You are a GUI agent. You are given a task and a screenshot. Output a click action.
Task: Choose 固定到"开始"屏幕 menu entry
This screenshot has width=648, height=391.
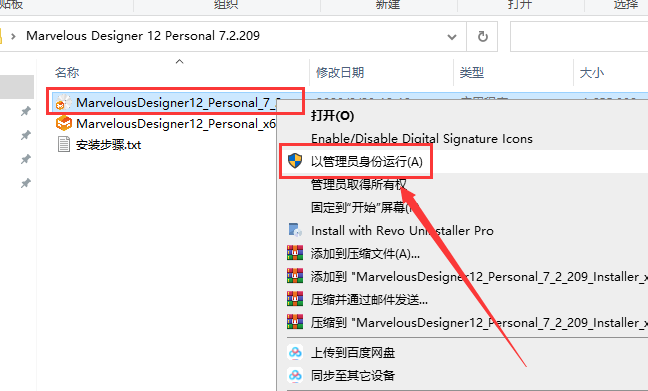click(365, 207)
